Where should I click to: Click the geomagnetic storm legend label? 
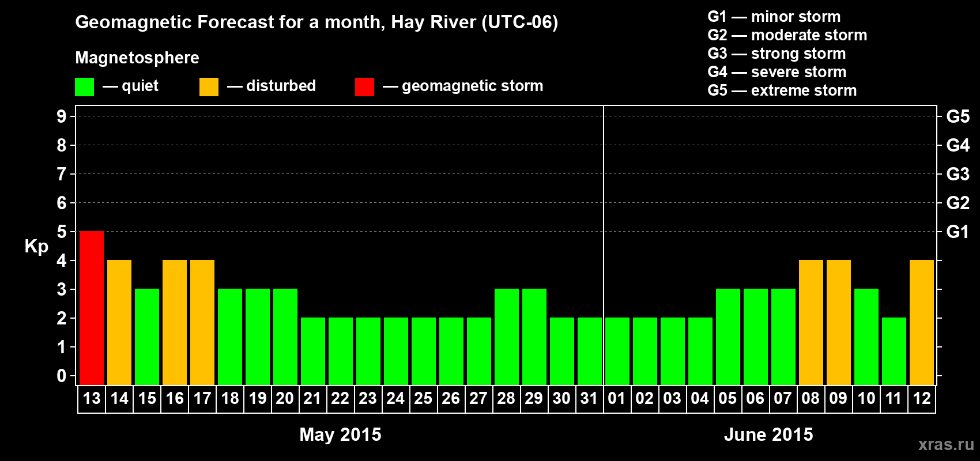pos(473,86)
